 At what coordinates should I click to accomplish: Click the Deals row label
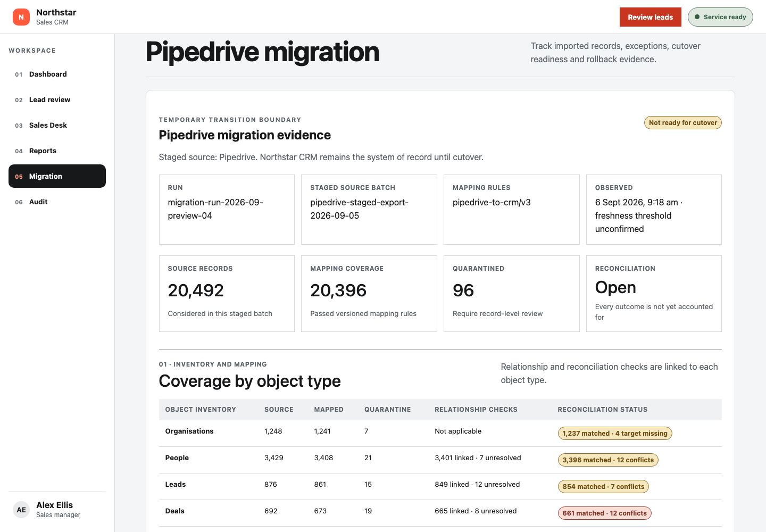(x=175, y=511)
